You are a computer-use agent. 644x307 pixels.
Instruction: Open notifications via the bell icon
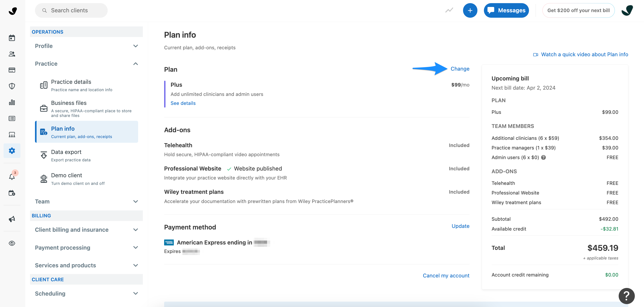(12, 177)
